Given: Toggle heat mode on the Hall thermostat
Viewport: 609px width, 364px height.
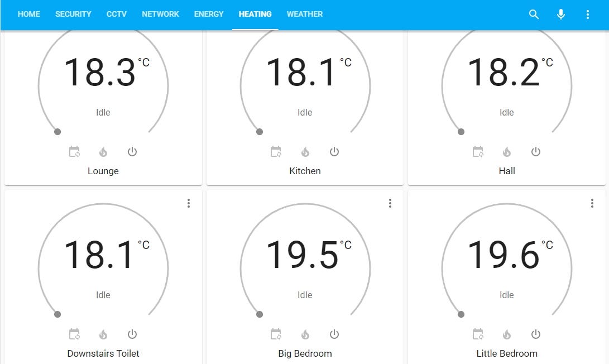Looking at the screenshot, I should (506, 151).
